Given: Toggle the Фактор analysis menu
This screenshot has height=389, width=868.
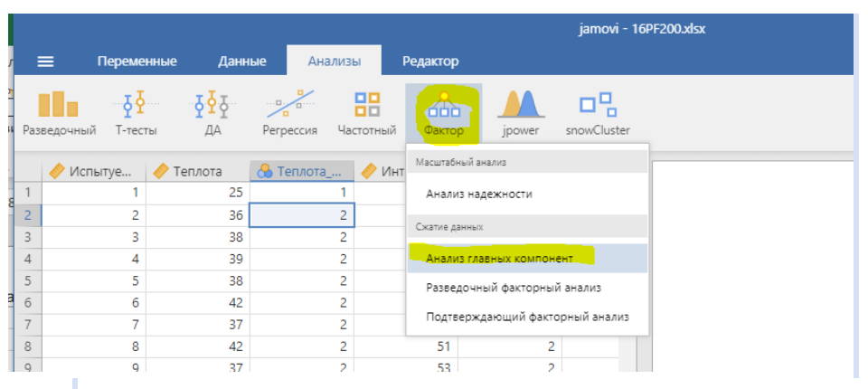Looking at the screenshot, I should point(443,114).
